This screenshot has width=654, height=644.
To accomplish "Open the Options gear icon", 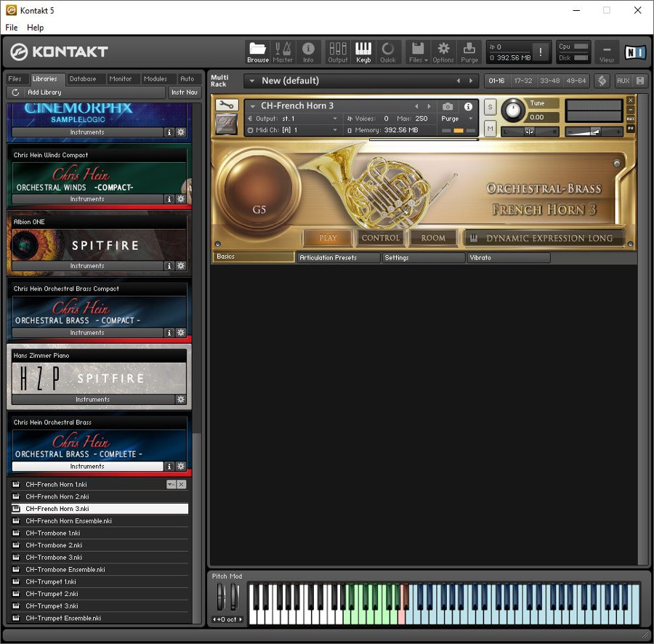I will tap(443, 52).
